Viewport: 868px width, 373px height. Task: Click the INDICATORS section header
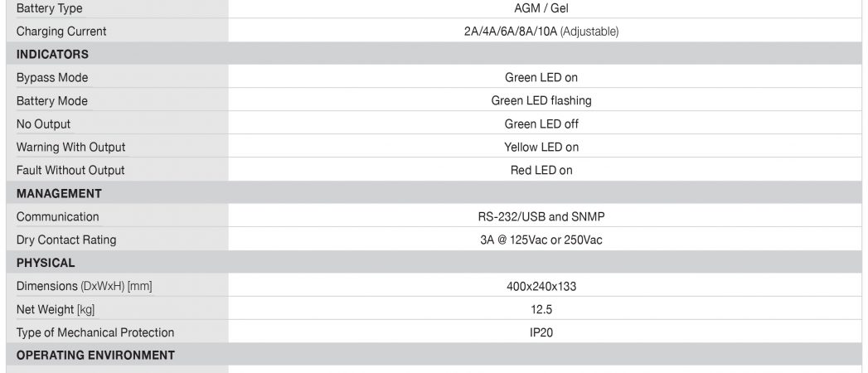tap(52, 54)
